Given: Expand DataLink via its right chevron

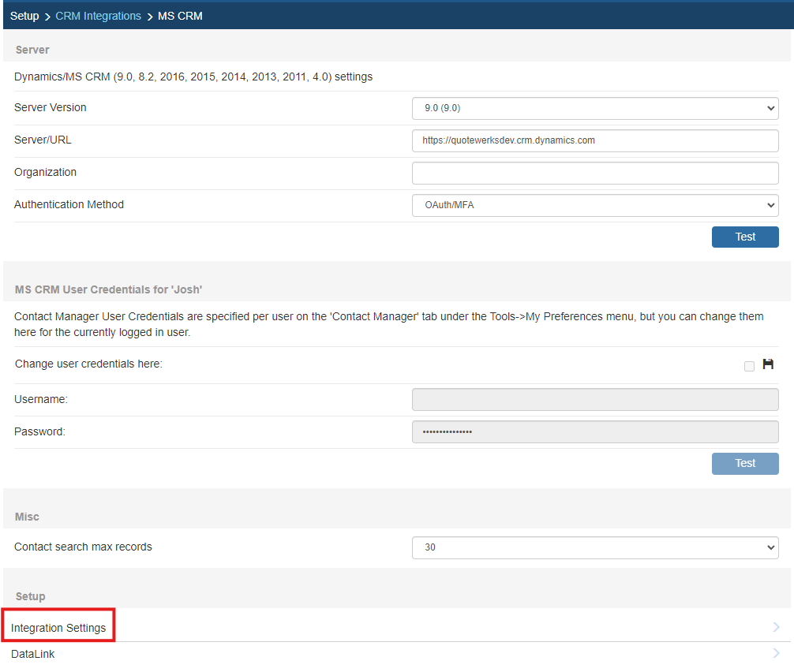Looking at the screenshot, I should [777, 653].
